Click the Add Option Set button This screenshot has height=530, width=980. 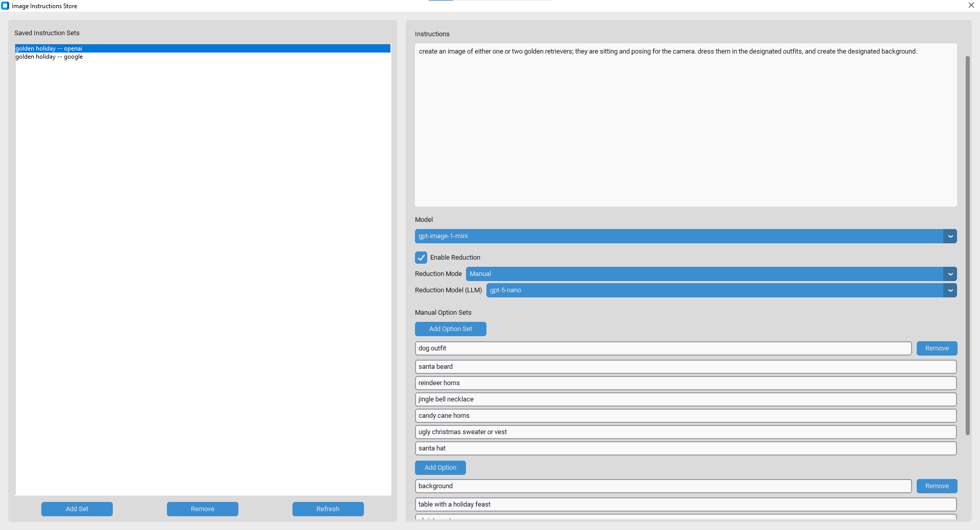pos(450,329)
